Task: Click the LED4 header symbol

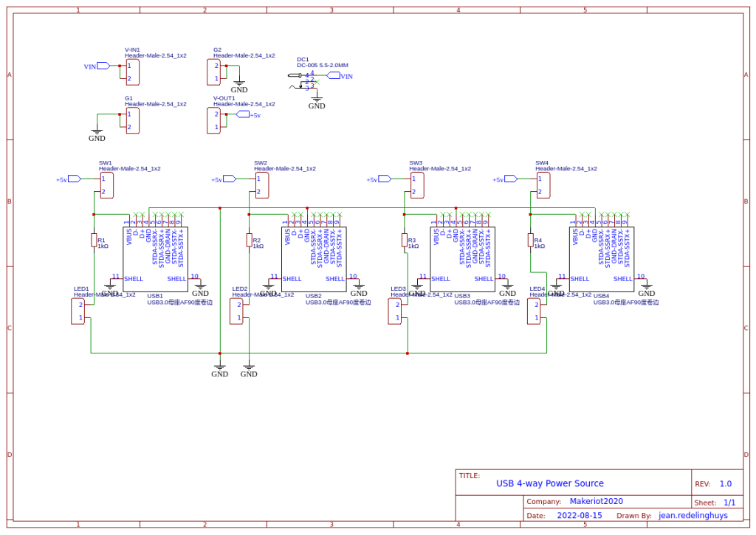Action: 534,311
